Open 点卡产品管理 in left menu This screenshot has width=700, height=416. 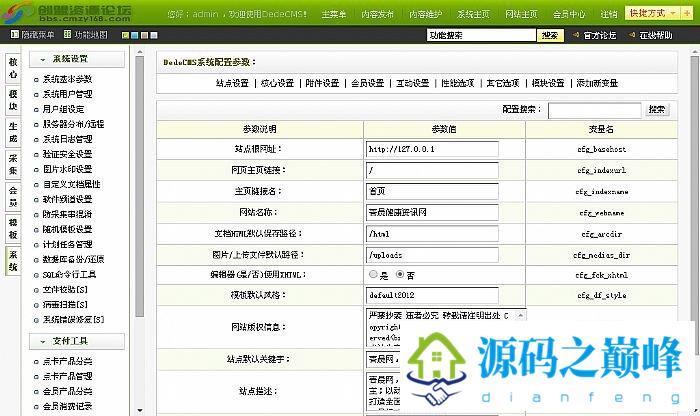pos(67,376)
